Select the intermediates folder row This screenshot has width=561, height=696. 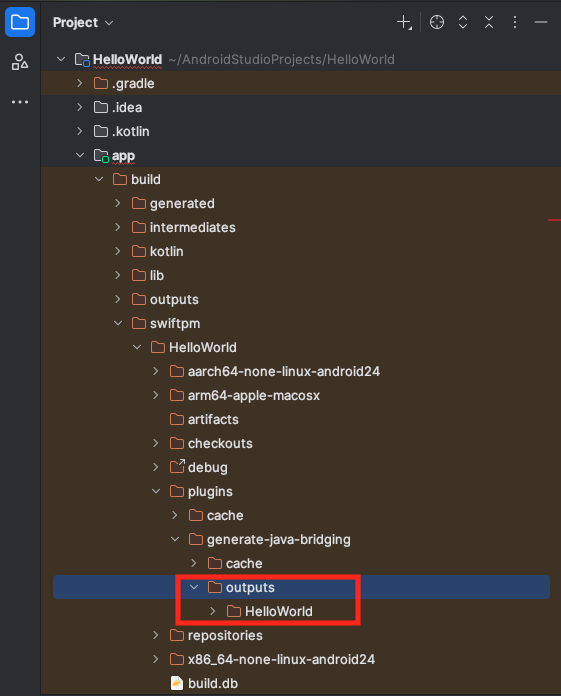(x=301, y=227)
